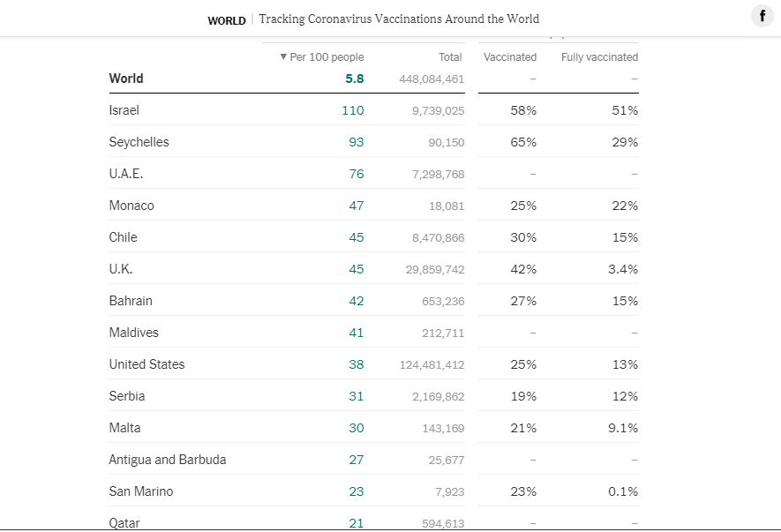This screenshot has width=781, height=532.
Task: Click the Vaccinated column header
Action: coord(510,57)
